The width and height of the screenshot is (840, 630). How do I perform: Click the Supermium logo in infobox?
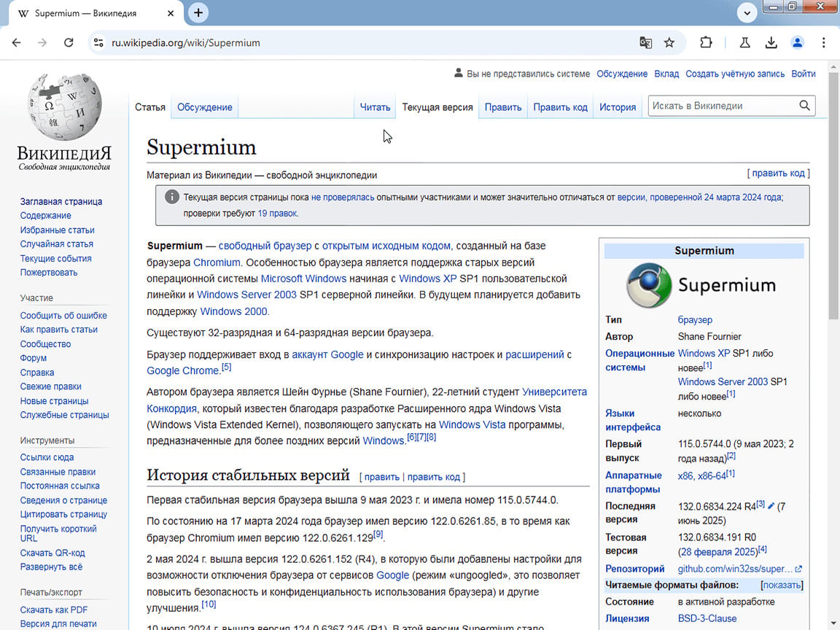pyautogui.click(x=701, y=286)
